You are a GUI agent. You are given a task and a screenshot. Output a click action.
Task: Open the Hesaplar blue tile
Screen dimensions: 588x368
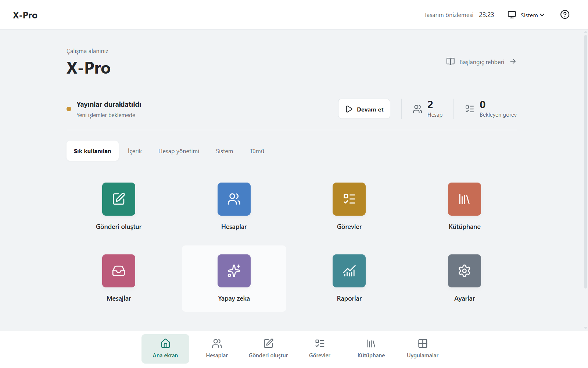(x=234, y=199)
